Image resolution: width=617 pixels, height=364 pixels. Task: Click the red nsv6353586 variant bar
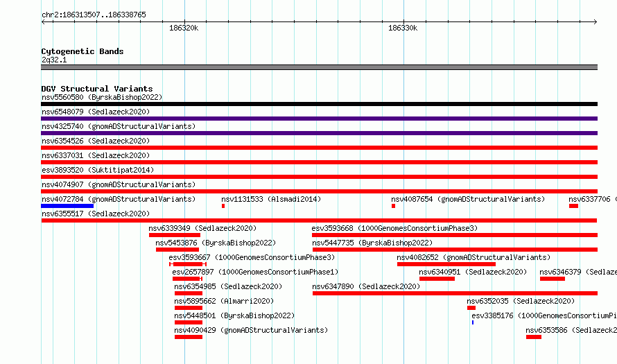click(534, 337)
